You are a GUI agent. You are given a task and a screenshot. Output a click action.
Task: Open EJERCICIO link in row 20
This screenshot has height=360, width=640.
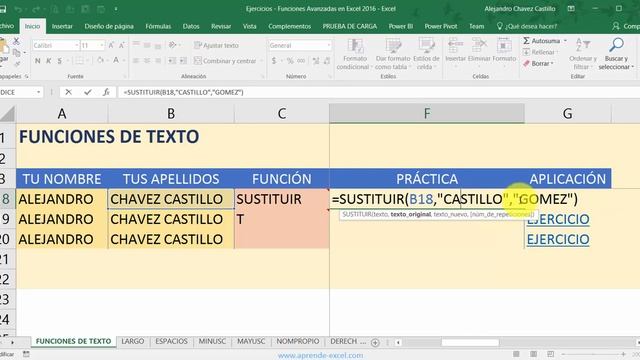pyautogui.click(x=558, y=239)
